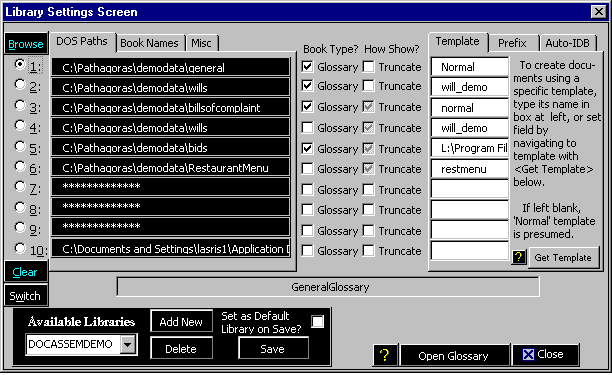Select the Template tab
This screenshot has width=612, height=375.
[x=457, y=42]
